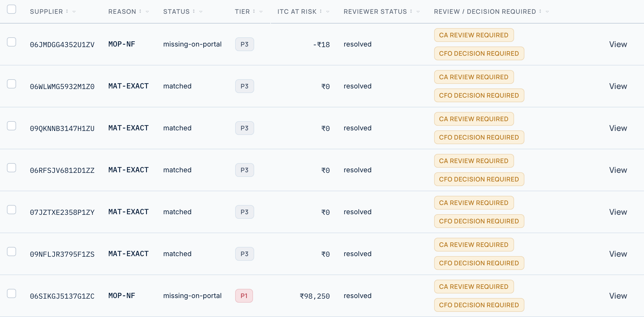Open Reason column filter dropdown

pyautogui.click(x=147, y=12)
